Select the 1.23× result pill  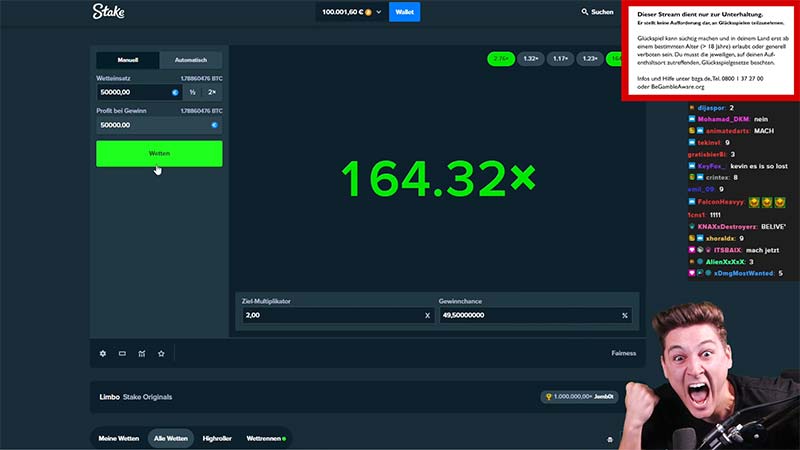pos(590,59)
